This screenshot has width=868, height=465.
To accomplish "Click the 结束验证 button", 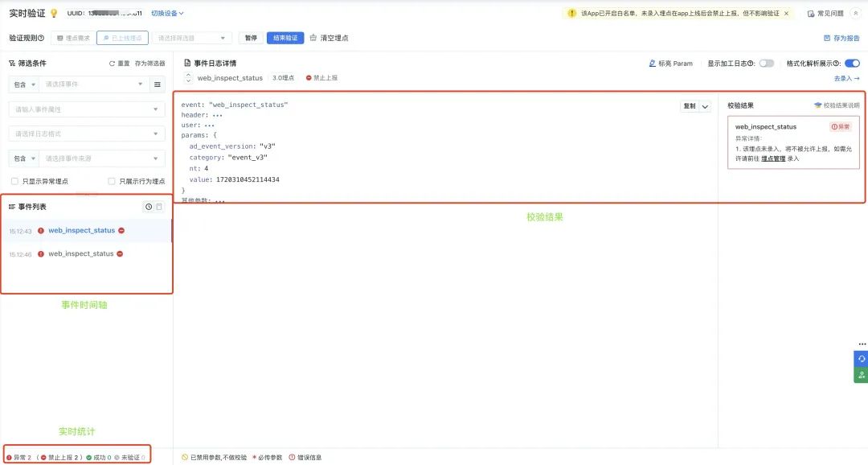I will click(285, 38).
